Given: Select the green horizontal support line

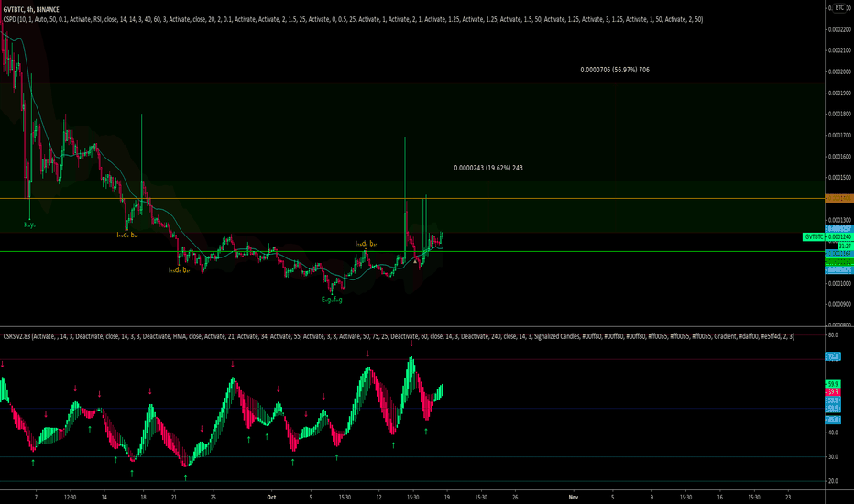Looking at the screenshot, I should pyautogui.click(x=412, y=251).
